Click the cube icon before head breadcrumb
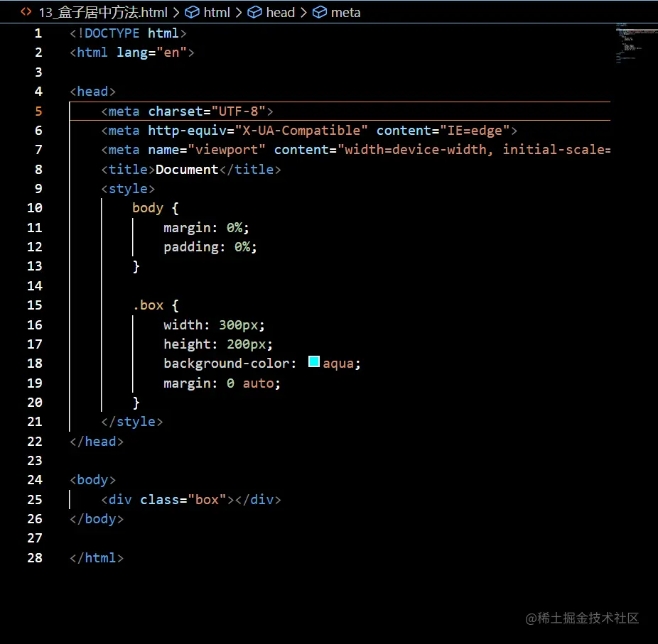Image resolution: width=658 pixels, height=644 pixels. [x=254, y=13]
